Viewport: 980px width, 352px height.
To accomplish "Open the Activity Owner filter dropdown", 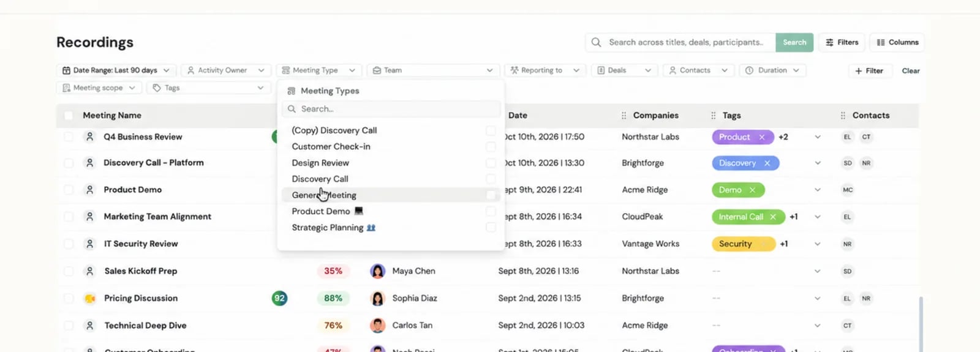I will (x=226, y=70).
